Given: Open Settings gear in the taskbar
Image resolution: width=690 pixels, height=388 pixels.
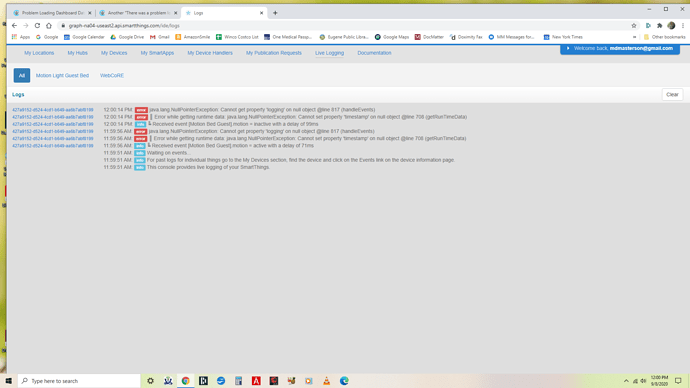Looking at the screenshot, I should point(150,381).
